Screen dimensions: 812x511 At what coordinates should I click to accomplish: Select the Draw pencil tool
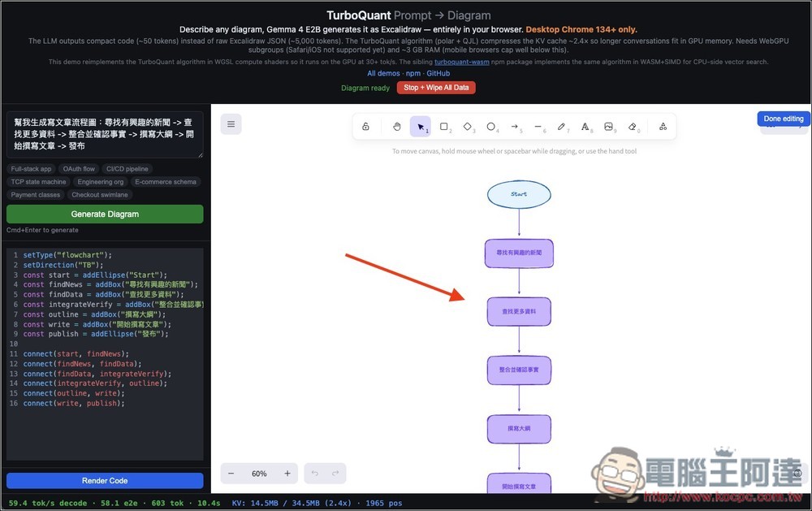point(561,127)
